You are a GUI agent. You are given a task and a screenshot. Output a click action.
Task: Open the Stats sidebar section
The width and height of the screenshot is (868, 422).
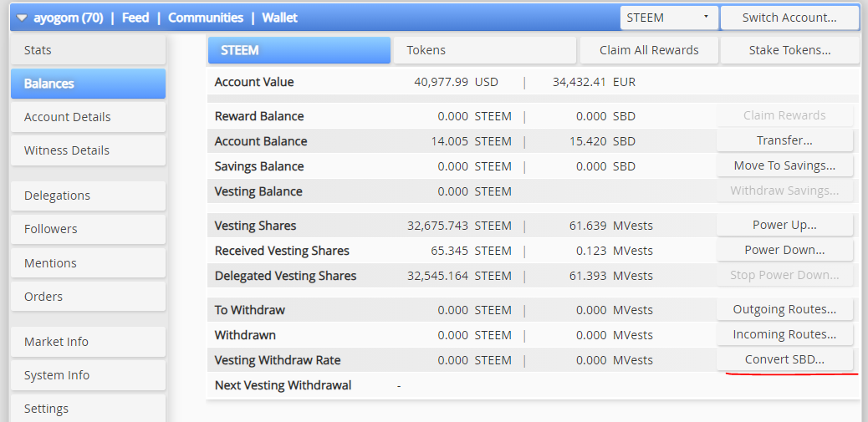pyautogui.click(x=88, y=50)
